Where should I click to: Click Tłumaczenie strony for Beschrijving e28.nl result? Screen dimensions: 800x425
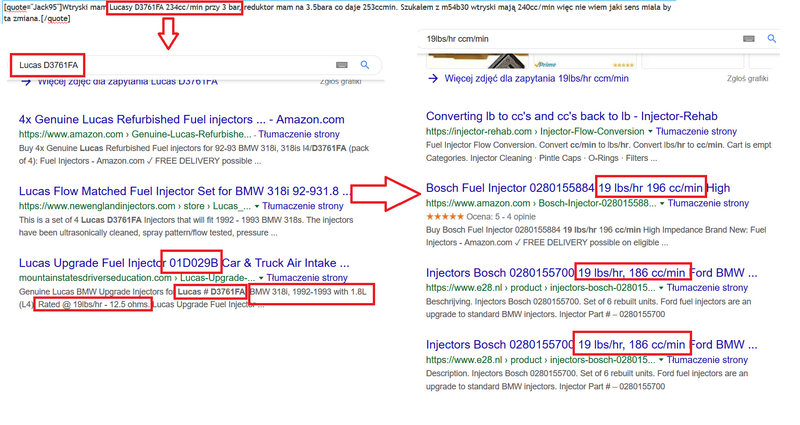[707, 288]
